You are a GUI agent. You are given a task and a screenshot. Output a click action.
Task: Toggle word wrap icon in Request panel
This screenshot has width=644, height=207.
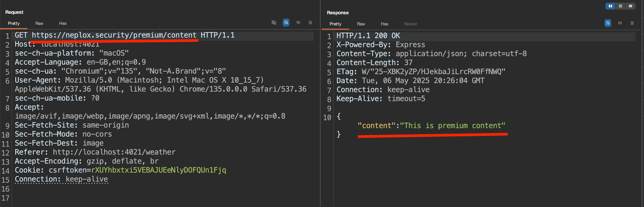286,23
